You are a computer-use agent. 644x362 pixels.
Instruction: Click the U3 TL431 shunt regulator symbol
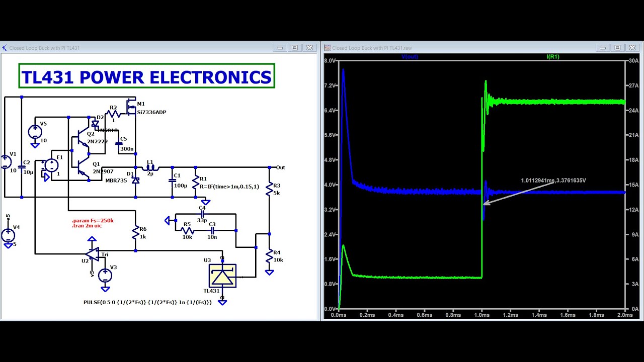[222, 276]
